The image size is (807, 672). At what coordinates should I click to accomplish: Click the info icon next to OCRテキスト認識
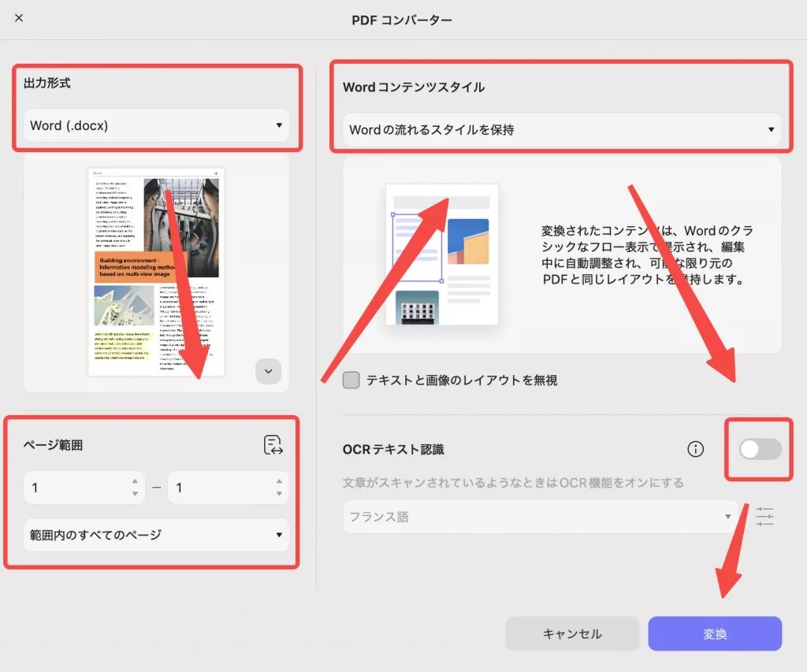[x=695, y=448]
